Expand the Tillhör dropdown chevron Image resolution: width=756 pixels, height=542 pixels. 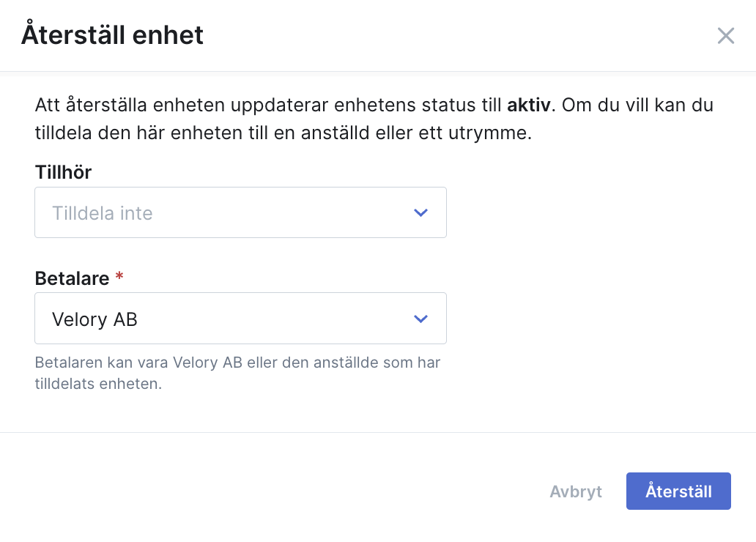(x=421, y=212)
